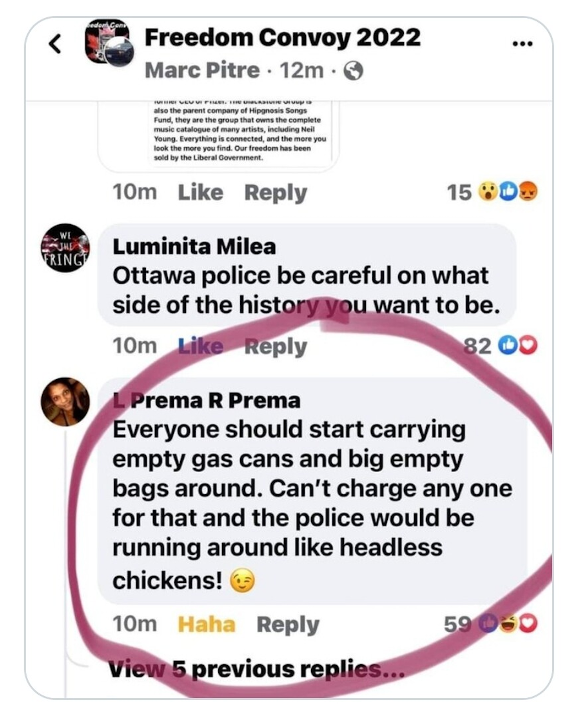Click the public globe privacy icon
This screenshot has width=588, height=704.
[x=353, y=72]
